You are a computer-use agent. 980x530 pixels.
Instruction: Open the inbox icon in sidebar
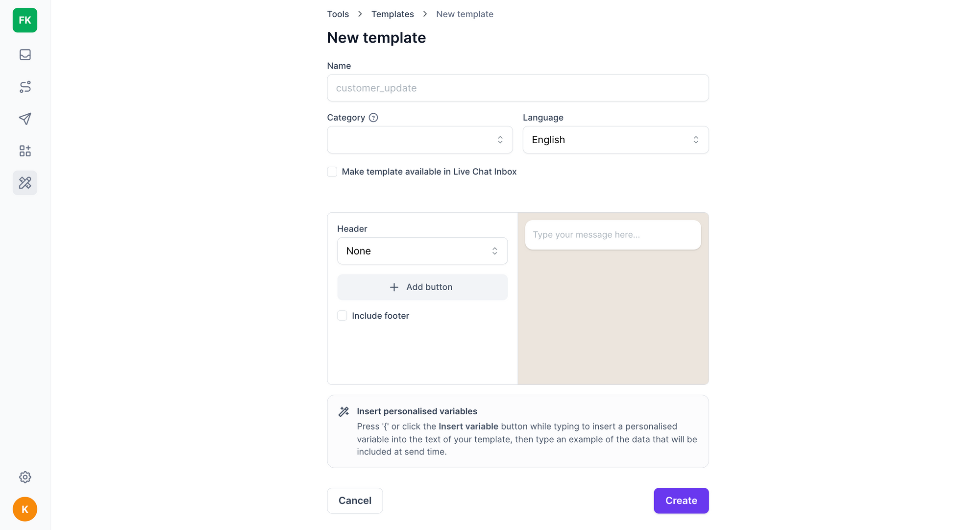point(25,54)
